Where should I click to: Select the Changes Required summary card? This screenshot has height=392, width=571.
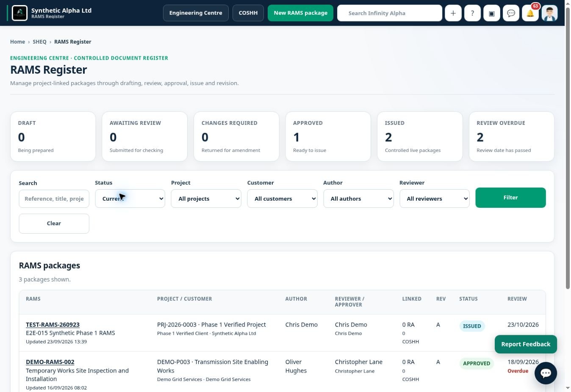[236, 136]
